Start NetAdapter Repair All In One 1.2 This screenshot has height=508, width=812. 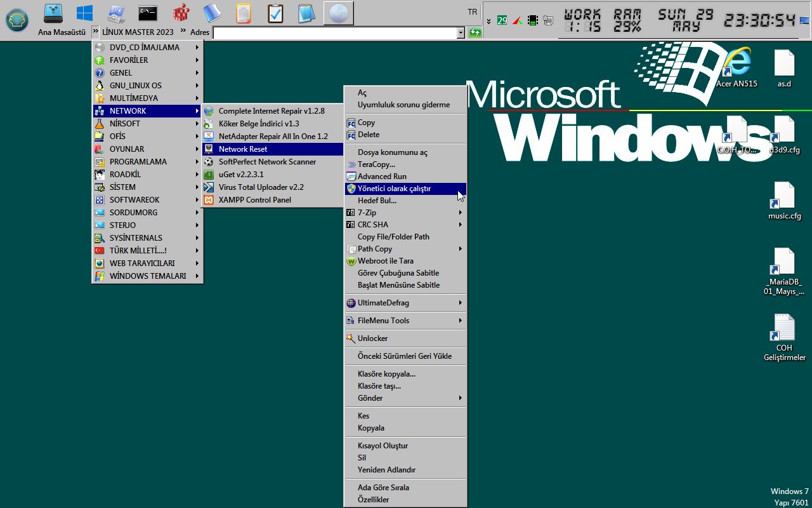(x=273, y=137)
